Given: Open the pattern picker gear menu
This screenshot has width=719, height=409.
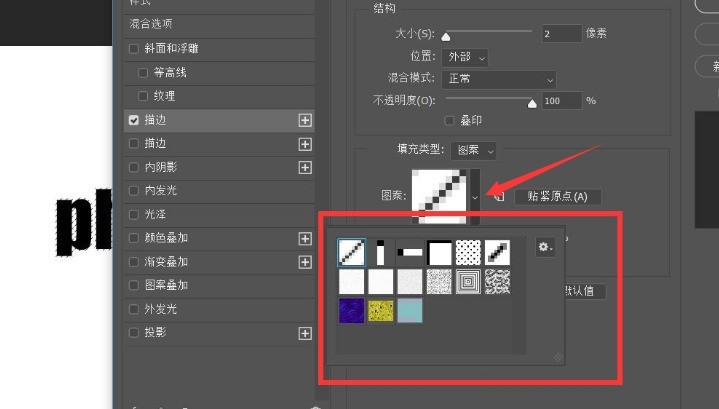Looking at the screenshot, I should pos(545,247).
